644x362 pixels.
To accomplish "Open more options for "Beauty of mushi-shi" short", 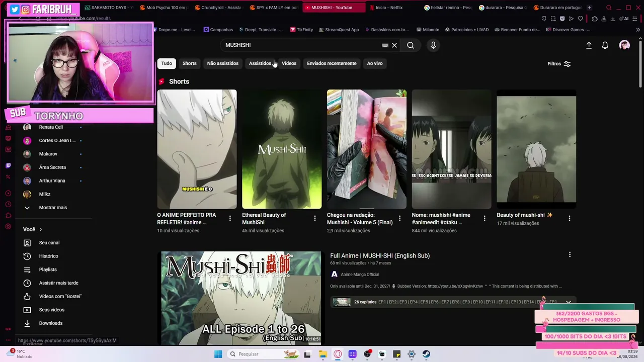I will click(570, 218).
